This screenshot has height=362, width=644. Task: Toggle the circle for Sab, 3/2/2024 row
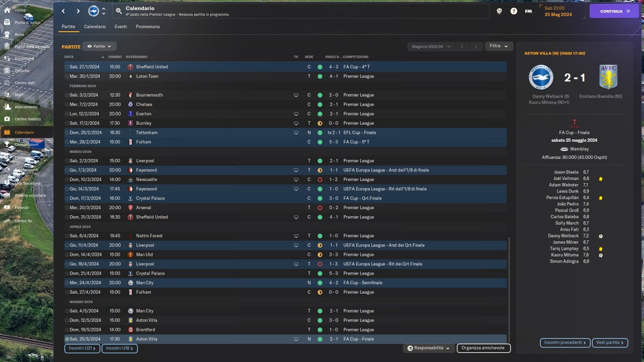click(x=67, y=95)
